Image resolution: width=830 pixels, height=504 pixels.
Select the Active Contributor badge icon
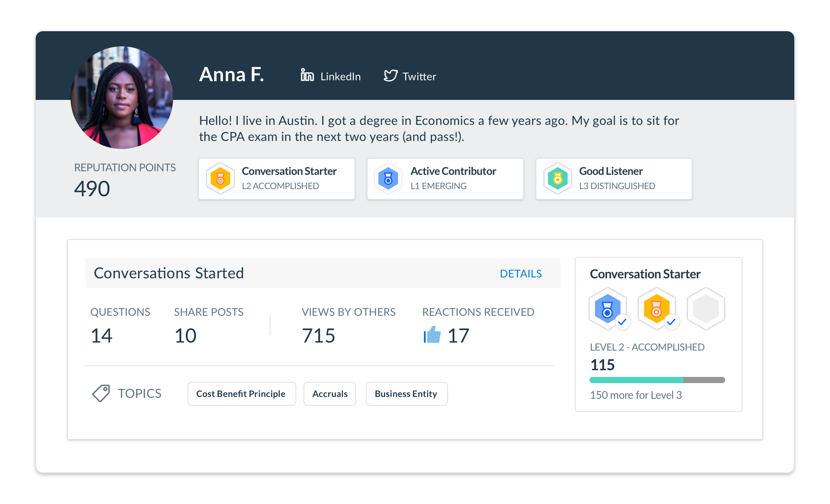point(388,178)
